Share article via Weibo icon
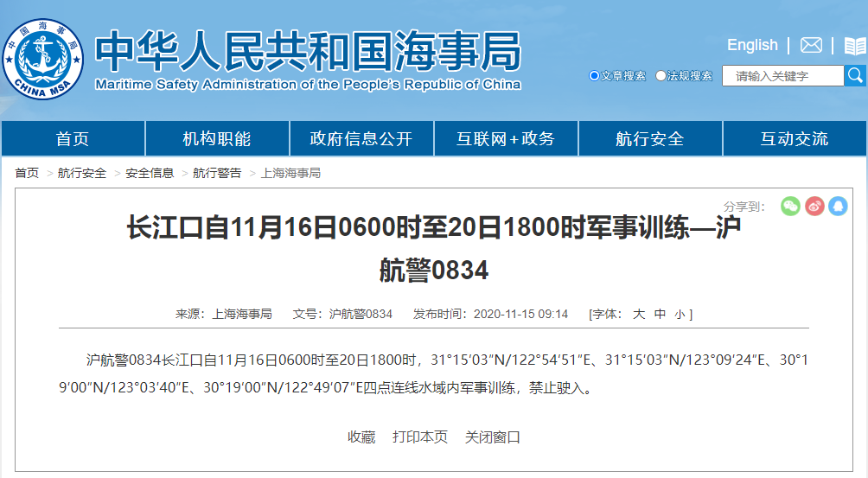The width and height of the screenshot is (868, 478). [x=814, y=207]
